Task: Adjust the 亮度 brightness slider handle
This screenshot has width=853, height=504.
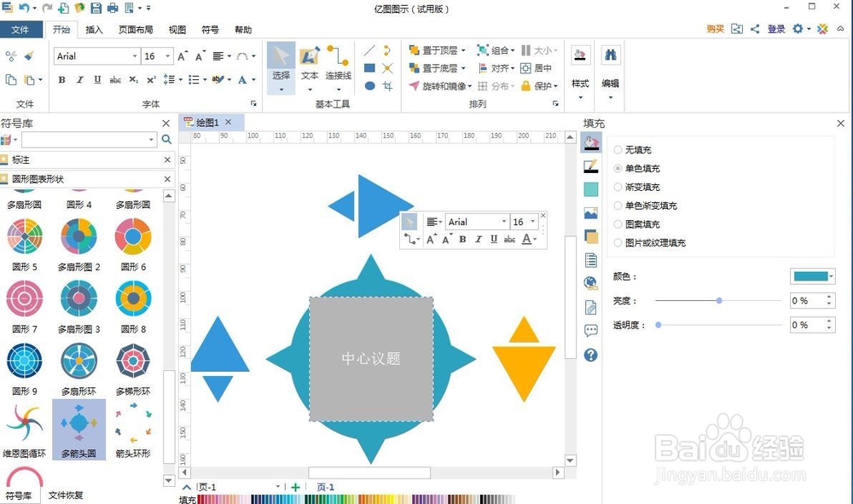Action: click(x=719, y=300)
